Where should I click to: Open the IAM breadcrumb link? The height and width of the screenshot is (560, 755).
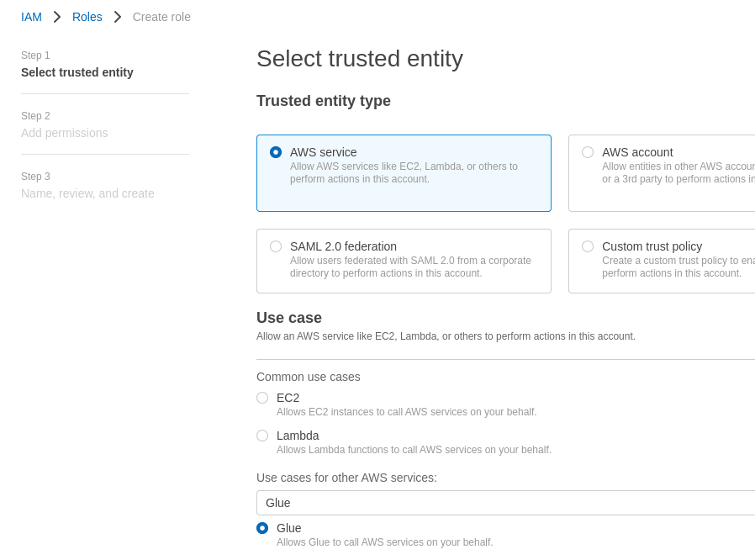click(x=31, y=17)
